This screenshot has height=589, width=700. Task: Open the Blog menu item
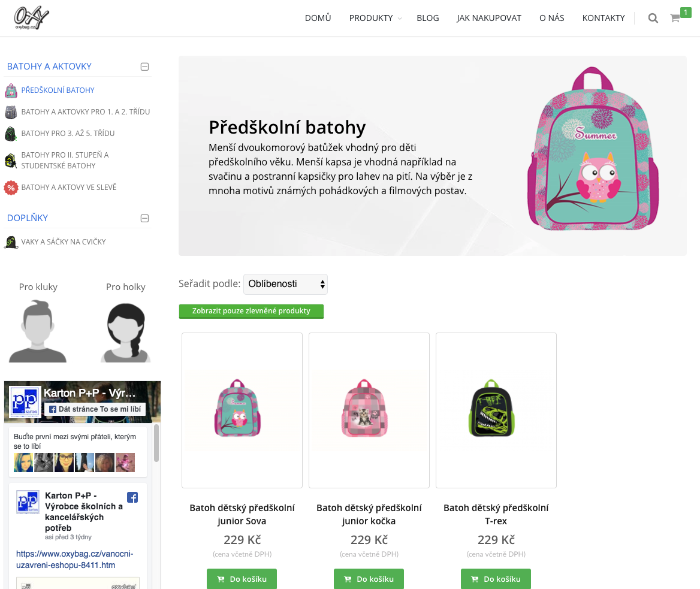tap(428, 19)
